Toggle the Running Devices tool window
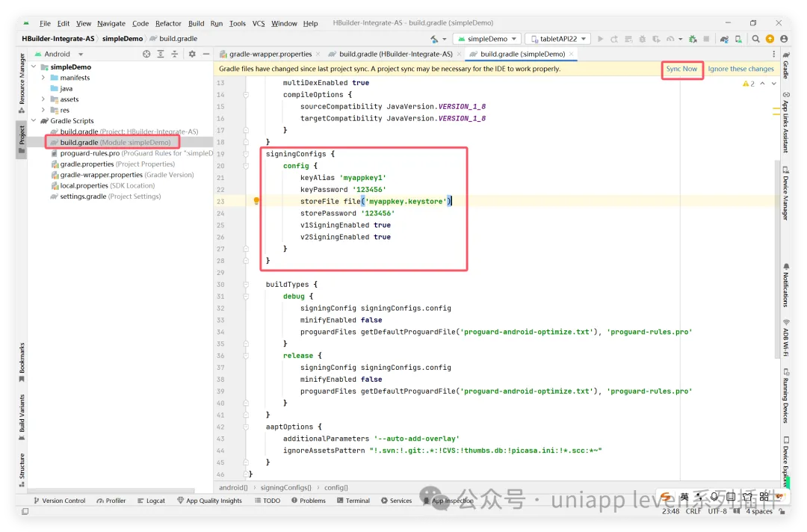The image size is (807, 532). coord(786,395)
